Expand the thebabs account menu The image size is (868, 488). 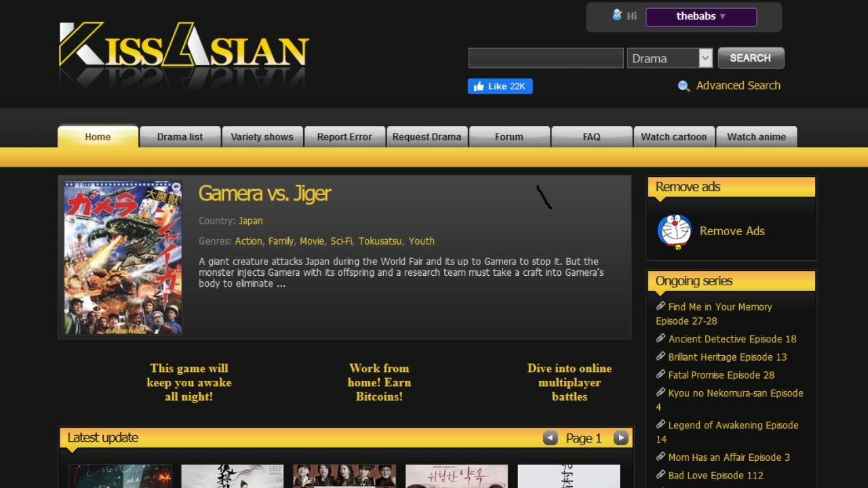point(701,16)
